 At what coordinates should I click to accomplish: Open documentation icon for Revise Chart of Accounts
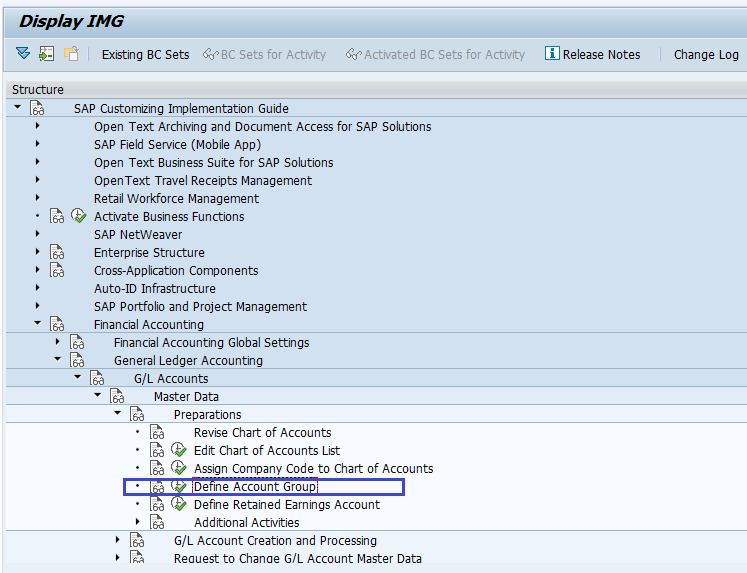pyautogui.click(x=157, y=432)
